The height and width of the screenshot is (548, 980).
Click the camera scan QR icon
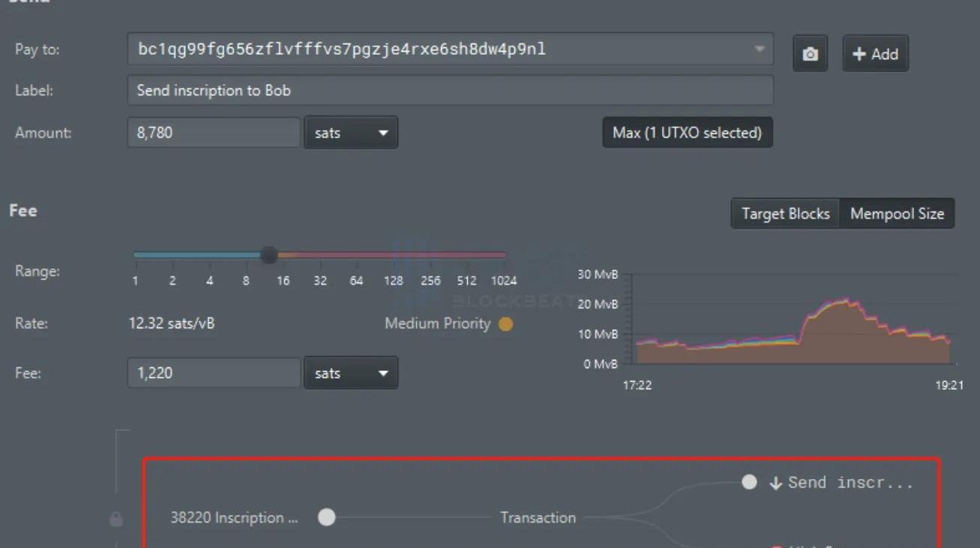[x=810, y=54]
